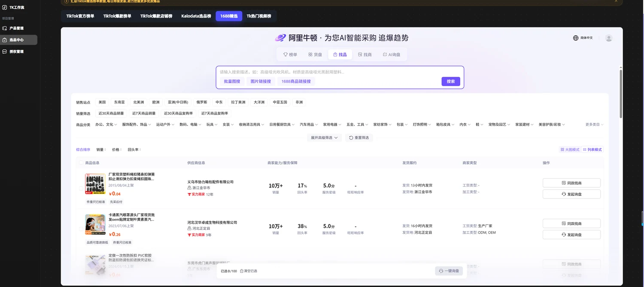This screenshot has height=287, width=644.
Task: Check the 塑料绳扣 product row checkbox
Action: click(81, 189)
